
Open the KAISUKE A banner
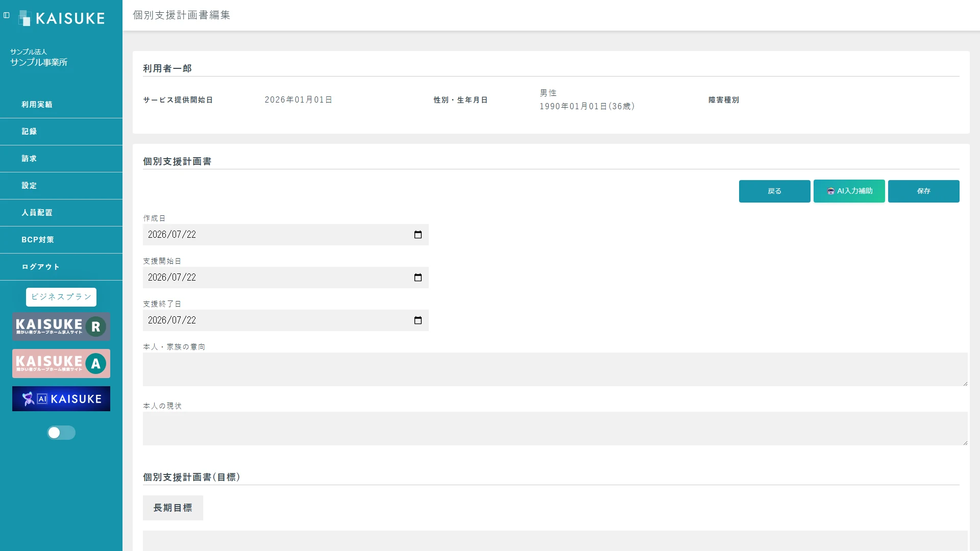(61, 363)
